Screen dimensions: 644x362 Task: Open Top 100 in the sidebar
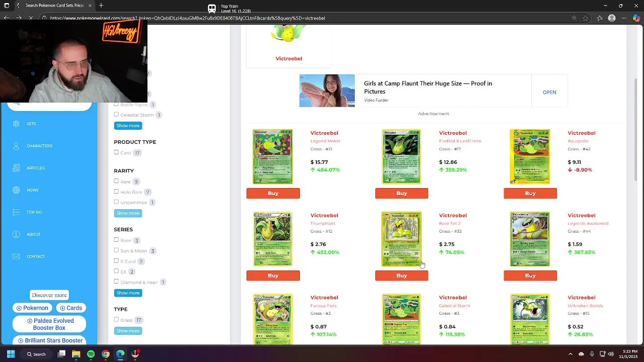point(34,212)
